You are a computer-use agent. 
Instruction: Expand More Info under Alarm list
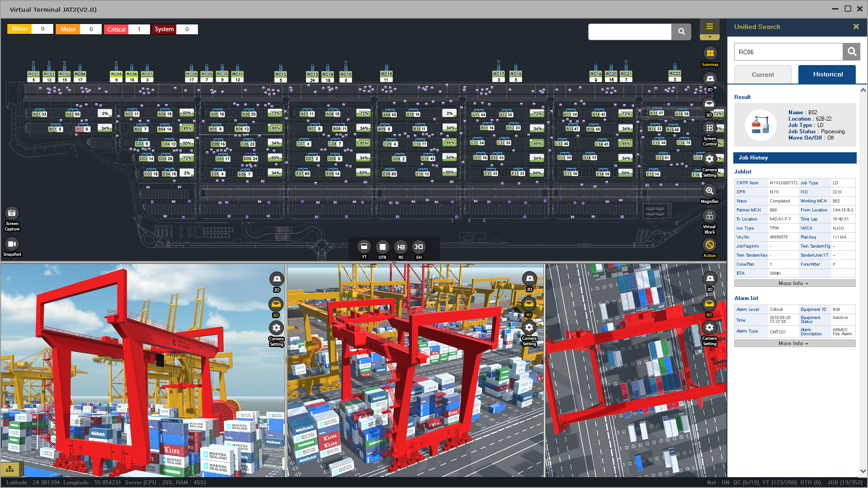click(794, 343)
